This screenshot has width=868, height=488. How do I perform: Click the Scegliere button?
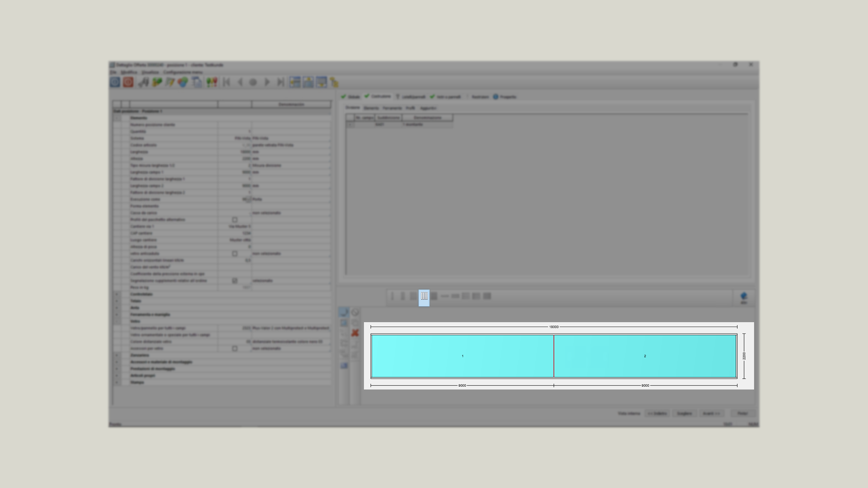pos(684,413)
